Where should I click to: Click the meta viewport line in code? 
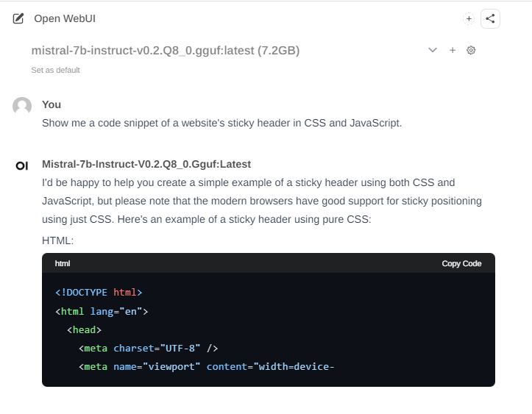pyautogui.click(x=206, y=366)
